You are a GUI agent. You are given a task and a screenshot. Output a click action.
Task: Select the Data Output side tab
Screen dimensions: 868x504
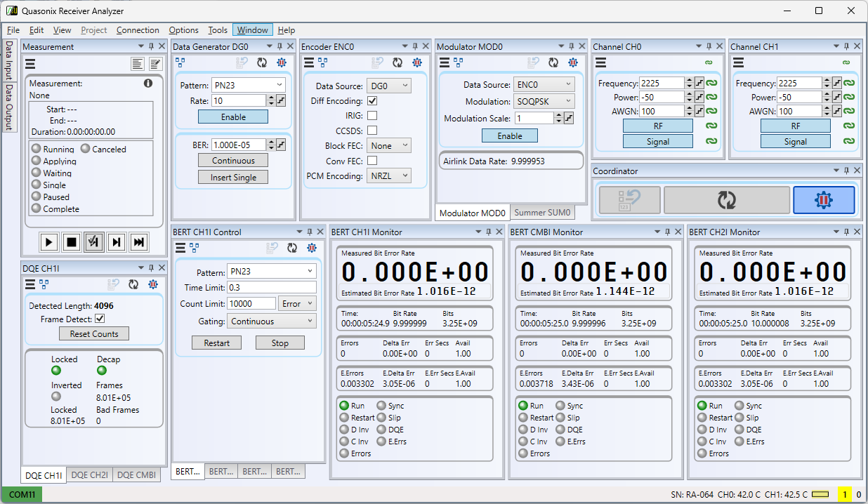click(9, 107)
